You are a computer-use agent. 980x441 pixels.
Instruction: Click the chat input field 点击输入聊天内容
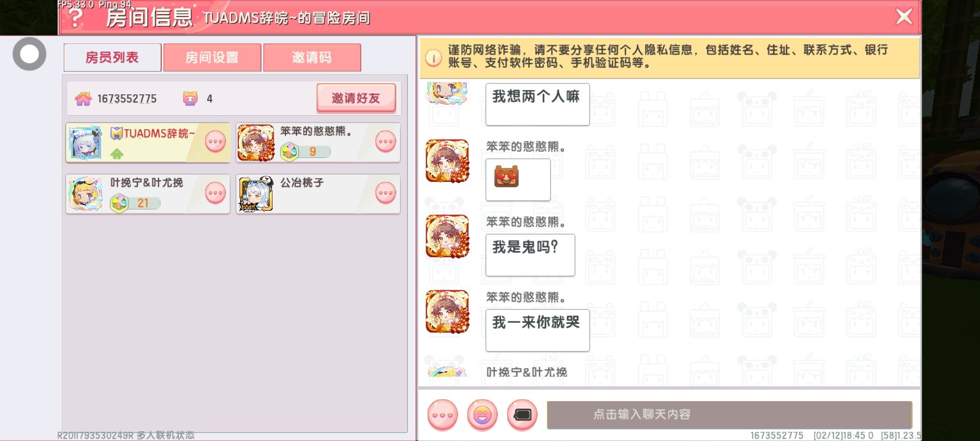coord(729,415)
